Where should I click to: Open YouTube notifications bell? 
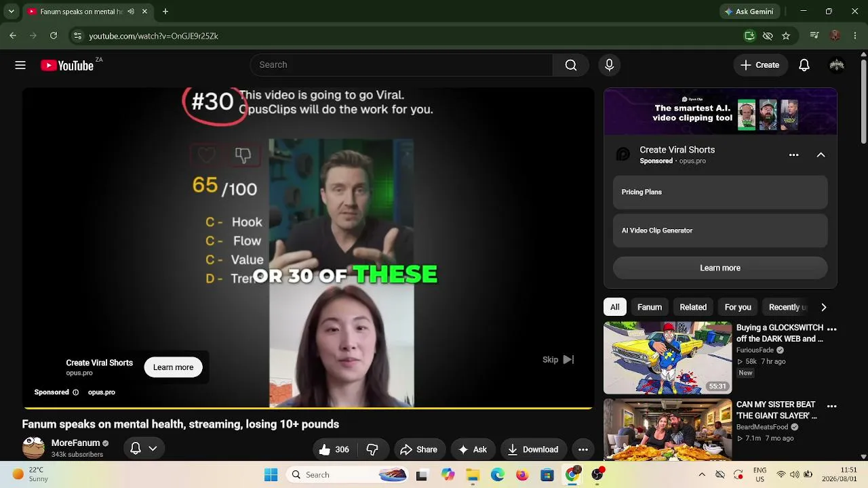(x=804, y=65)
